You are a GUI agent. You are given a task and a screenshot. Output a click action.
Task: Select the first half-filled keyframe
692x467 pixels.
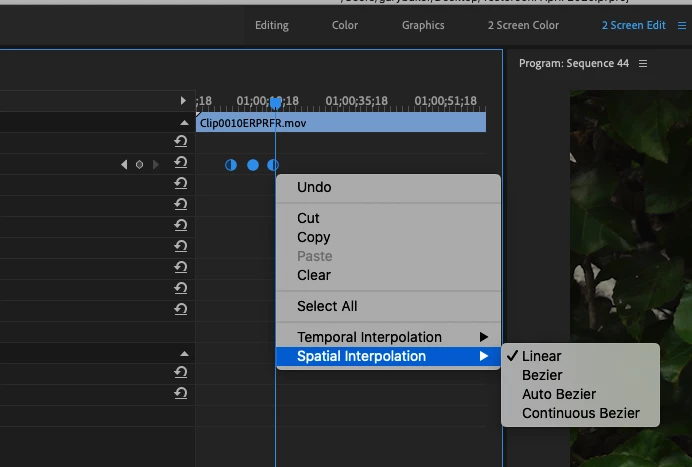point(231,165)
